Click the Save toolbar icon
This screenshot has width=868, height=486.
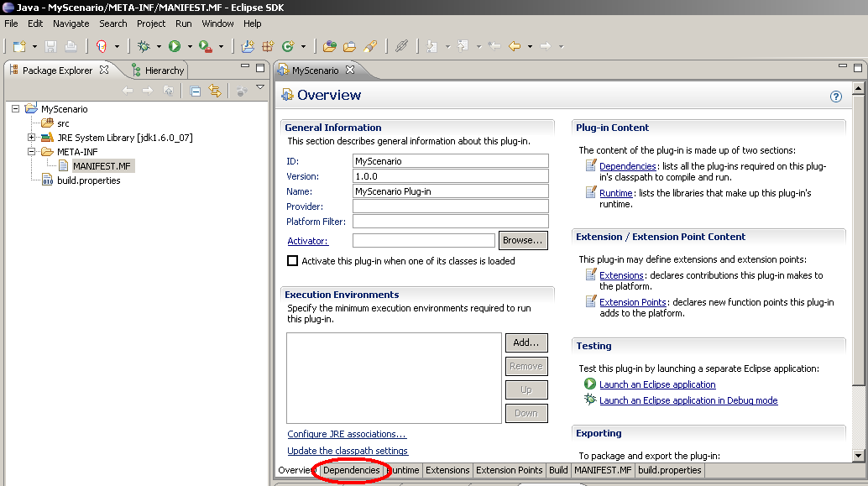click(x=51, y=46)
